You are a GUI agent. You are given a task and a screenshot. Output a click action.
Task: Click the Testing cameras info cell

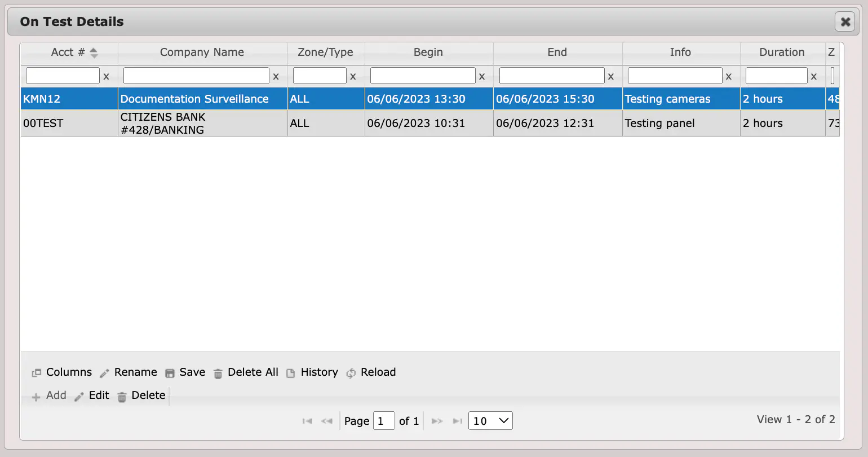pos(681,99)
